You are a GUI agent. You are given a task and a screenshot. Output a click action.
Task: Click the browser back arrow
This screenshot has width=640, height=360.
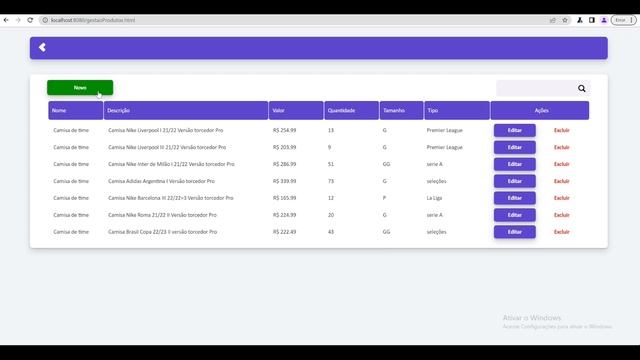click(6, 20)
